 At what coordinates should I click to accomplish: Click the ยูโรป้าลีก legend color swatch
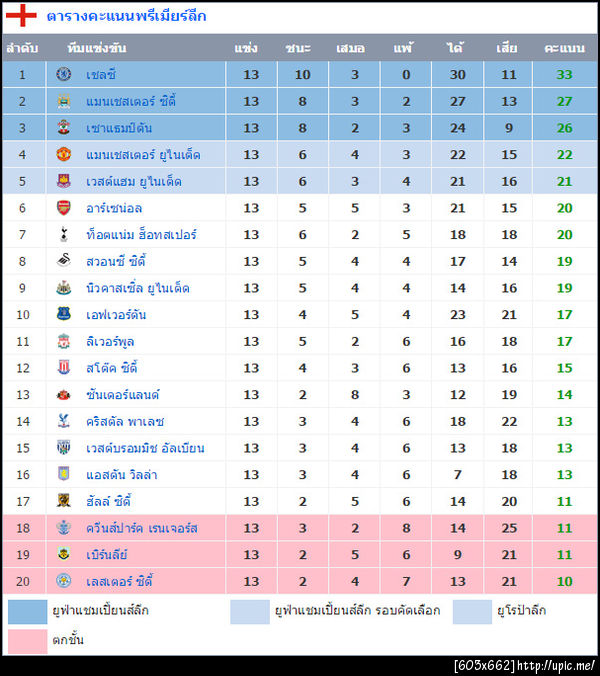pos(472,611)
